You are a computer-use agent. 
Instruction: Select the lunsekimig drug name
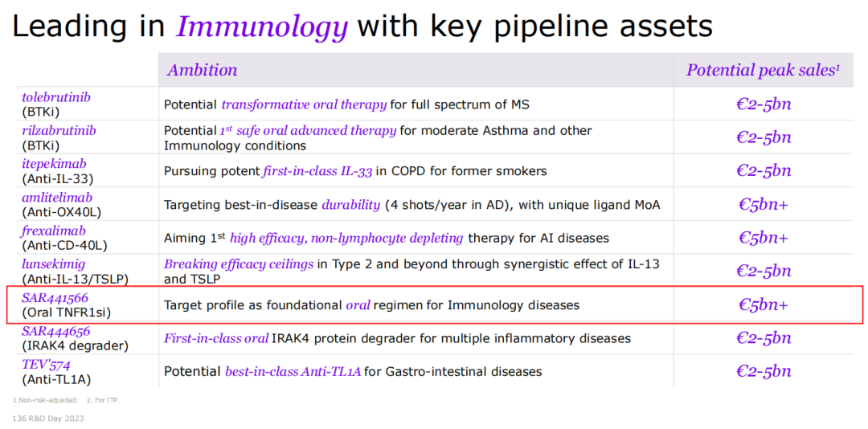(x=53, y=264)
